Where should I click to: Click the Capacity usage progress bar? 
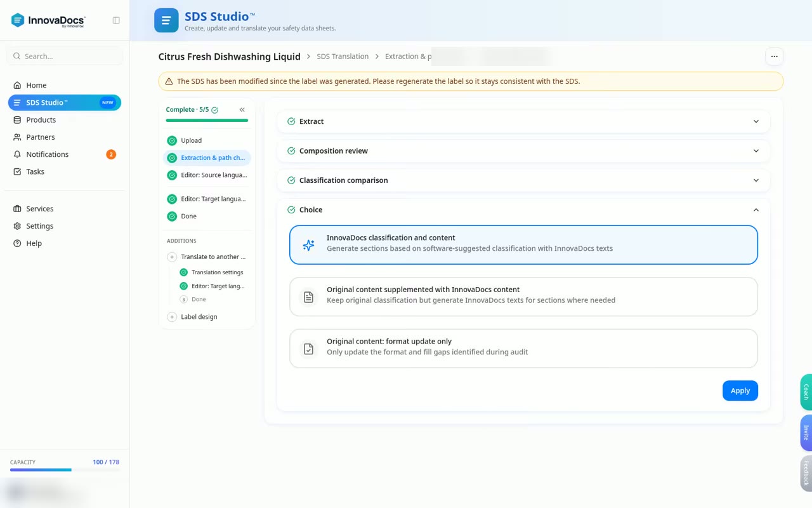(65, 470)
